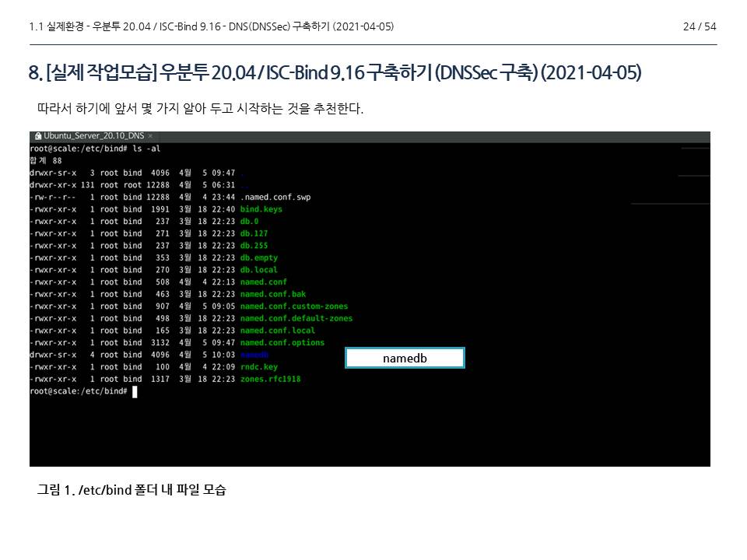Click the named.conf.options file name
The width and height of the screenshot is (747, 560).
click(282, 343)
